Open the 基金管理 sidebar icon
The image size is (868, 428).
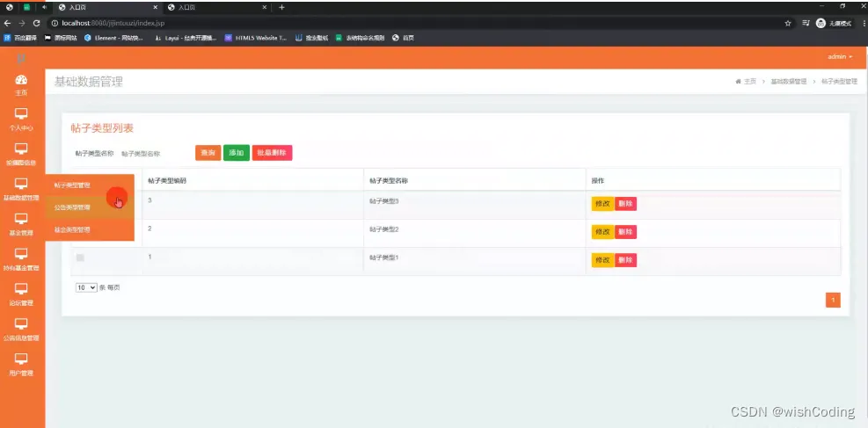tap(21, 219)
